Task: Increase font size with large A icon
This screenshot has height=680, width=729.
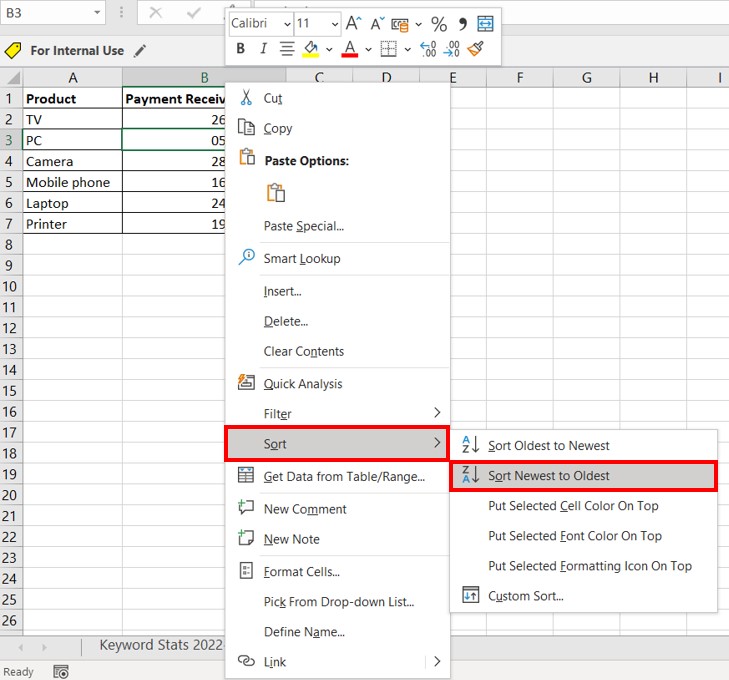Action: (353, 23)
